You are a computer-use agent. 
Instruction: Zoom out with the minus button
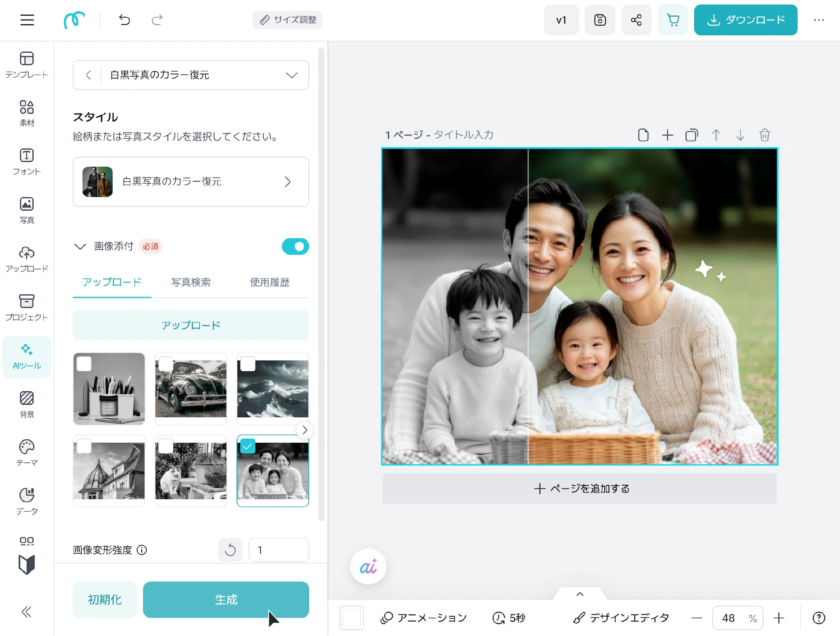[x=697, y=618]
